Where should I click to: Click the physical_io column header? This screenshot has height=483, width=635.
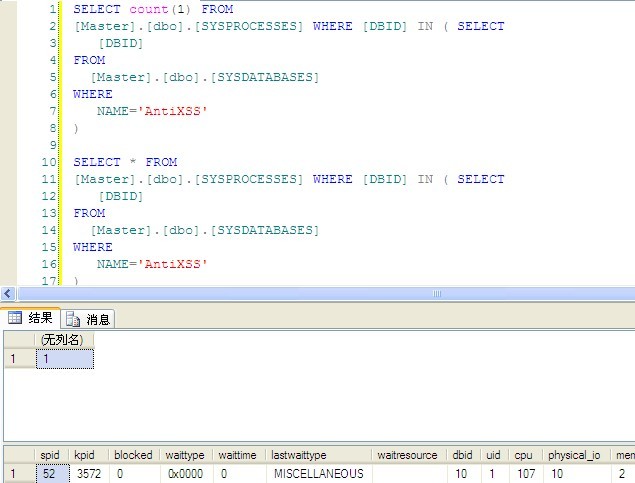tap(576, 455)
